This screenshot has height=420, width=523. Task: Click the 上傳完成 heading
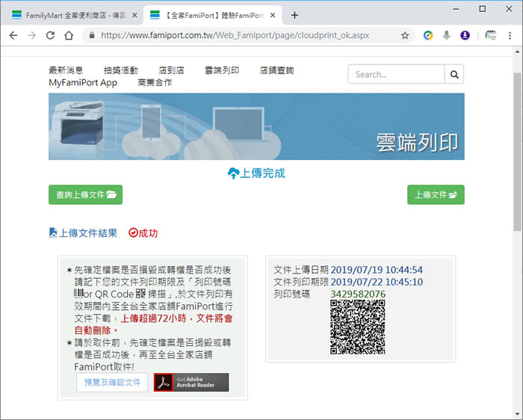[256, 173]
